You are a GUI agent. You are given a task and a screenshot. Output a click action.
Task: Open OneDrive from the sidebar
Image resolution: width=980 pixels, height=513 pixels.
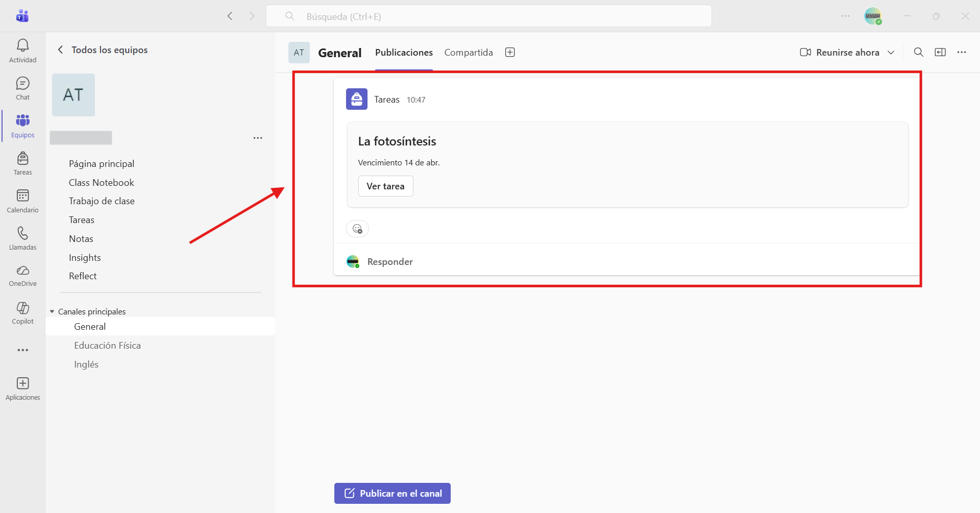[22, 276]
